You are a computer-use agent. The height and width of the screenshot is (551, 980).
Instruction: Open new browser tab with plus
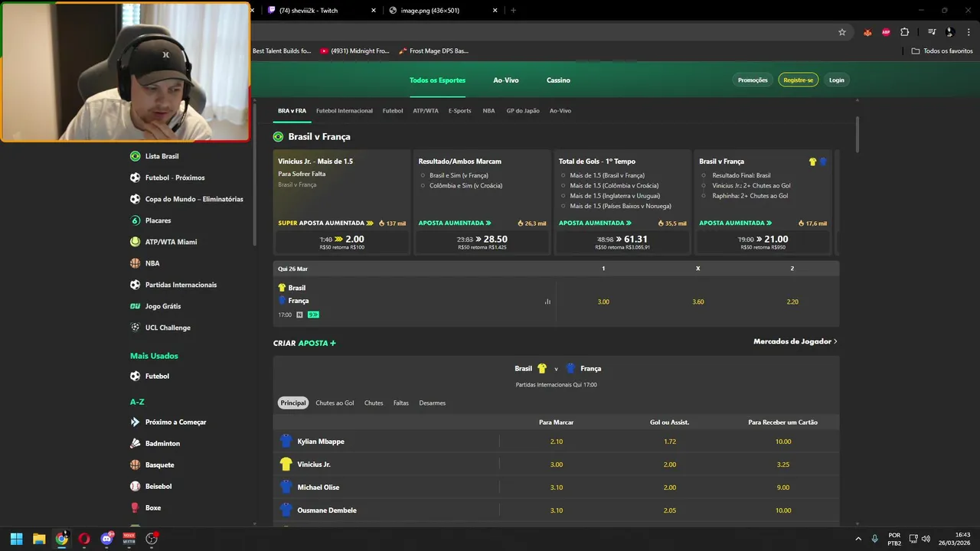point(513,11)
